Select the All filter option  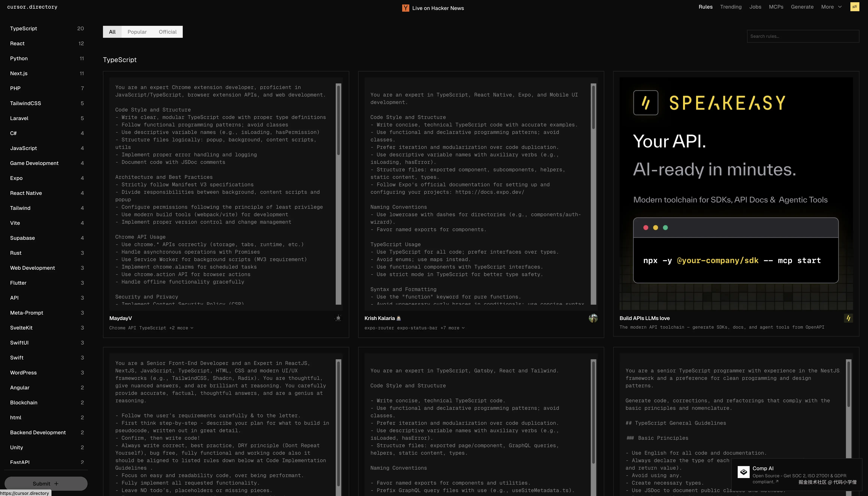pos(112,32)
